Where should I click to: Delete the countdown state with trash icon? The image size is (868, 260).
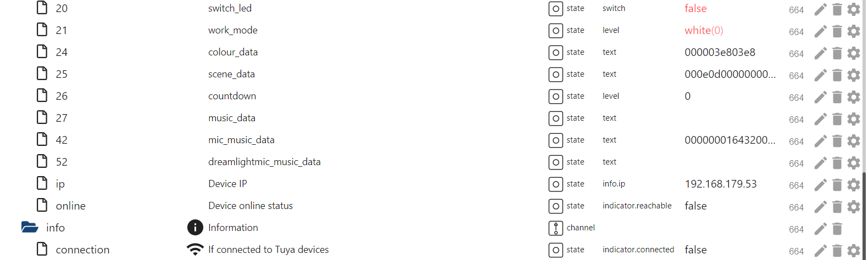pyautogui.click(x=837, y=97)
